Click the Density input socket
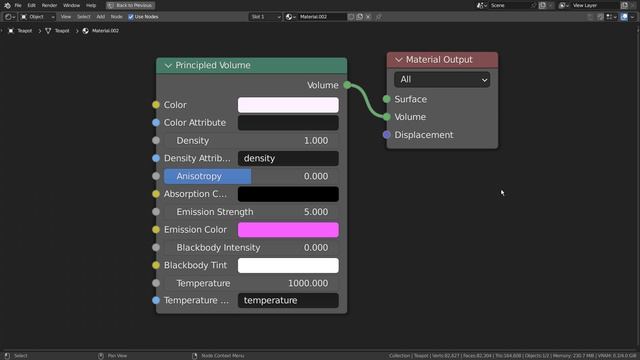The width and height of the screenshot is (640, 360). click(156, 140)
